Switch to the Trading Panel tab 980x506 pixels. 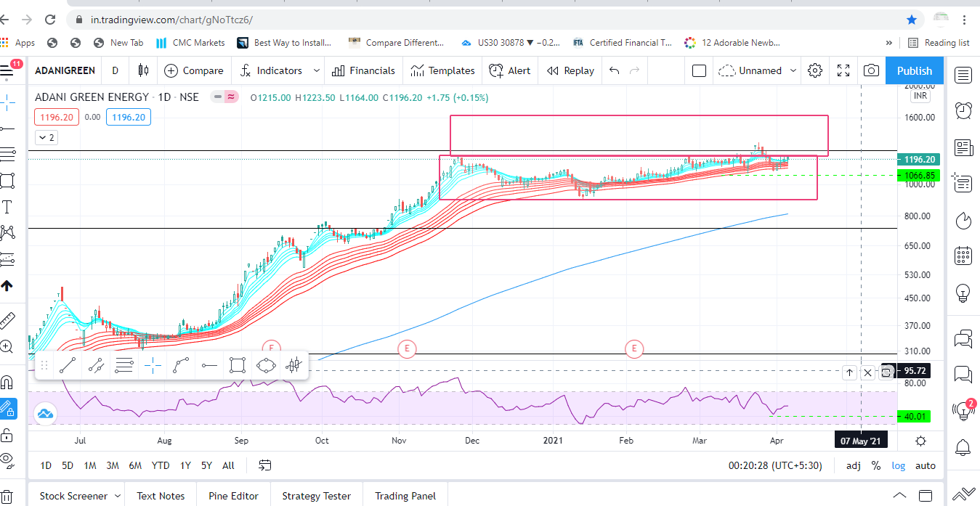(405, 496)
